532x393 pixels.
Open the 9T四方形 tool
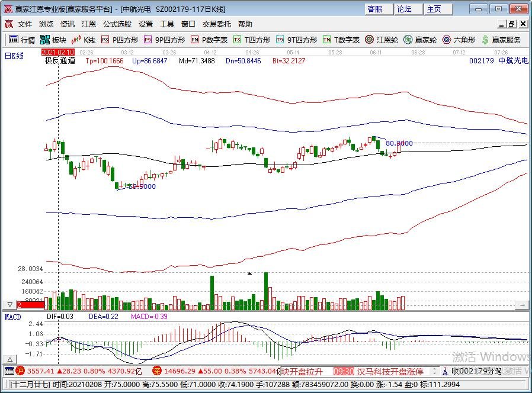tap(297, 40)
